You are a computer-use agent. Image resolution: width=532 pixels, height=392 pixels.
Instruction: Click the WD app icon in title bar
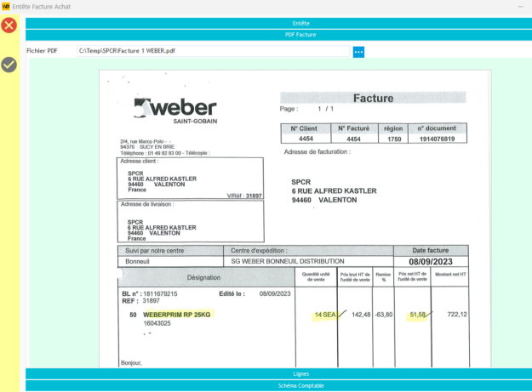coord(6,6)
